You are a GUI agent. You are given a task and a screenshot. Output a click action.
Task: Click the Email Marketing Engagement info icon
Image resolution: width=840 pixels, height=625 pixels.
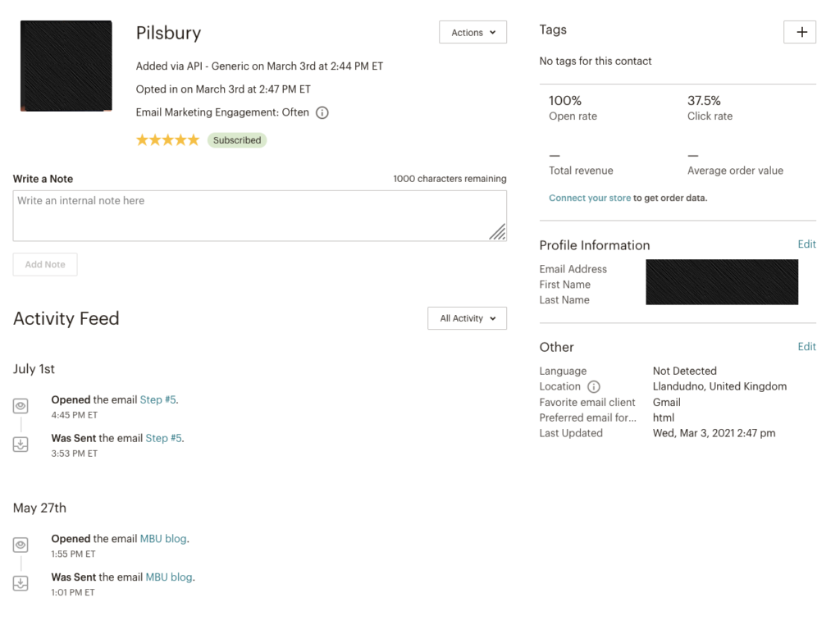(x=322, y=113)
